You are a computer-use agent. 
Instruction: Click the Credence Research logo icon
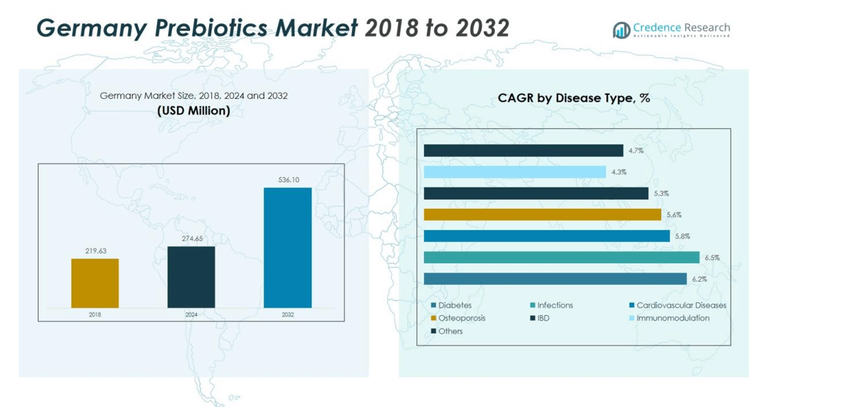tap(621, 30)
